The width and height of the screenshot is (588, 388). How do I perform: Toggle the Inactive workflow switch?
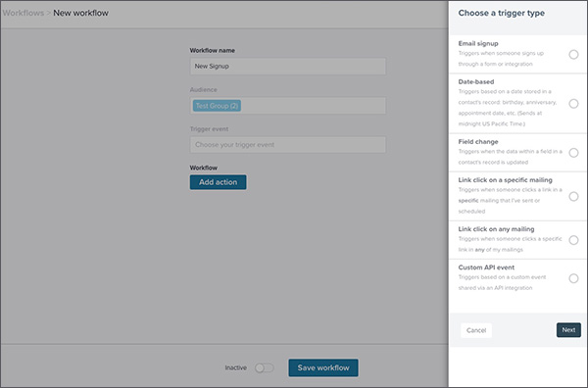tap(264, 368)
